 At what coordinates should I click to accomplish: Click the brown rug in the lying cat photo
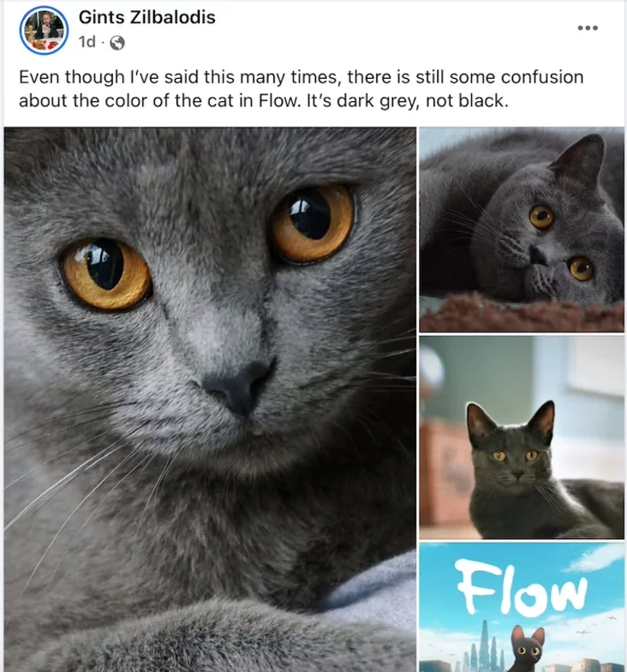coord(522,313)
